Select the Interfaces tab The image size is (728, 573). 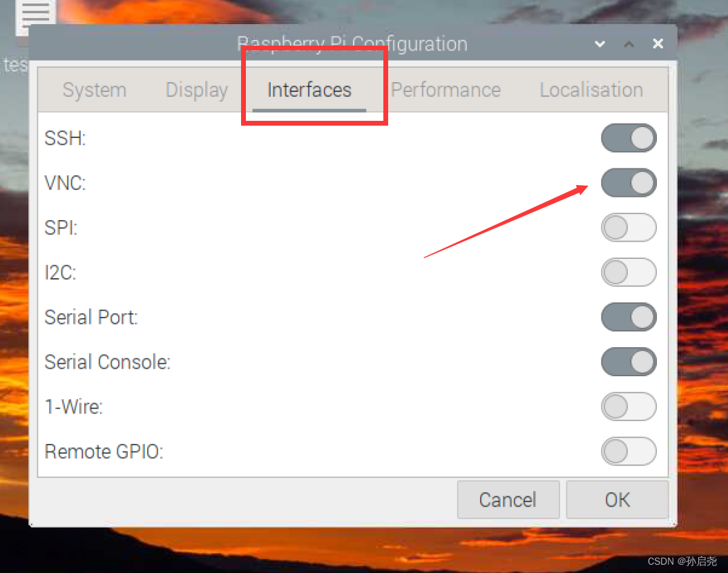309,90
